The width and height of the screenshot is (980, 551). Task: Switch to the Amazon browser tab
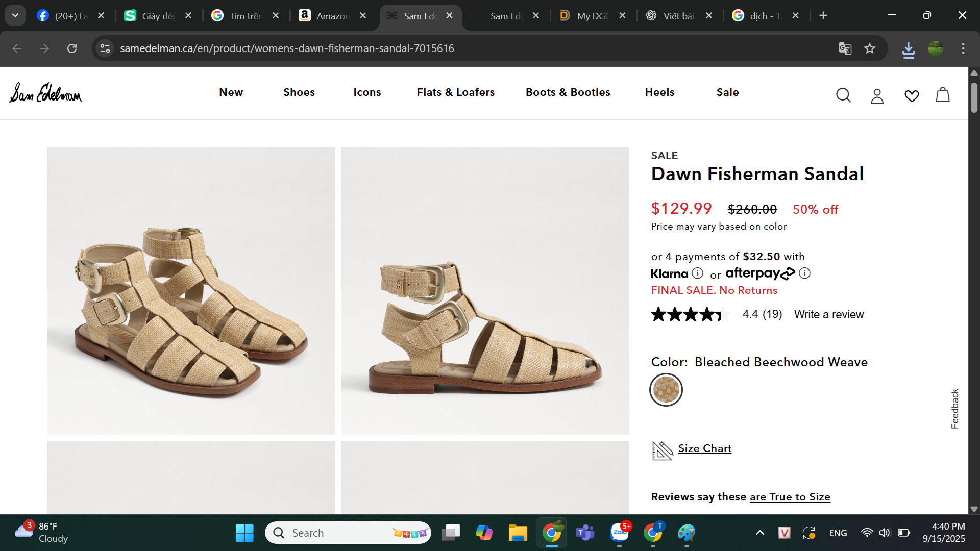[332, 16]
